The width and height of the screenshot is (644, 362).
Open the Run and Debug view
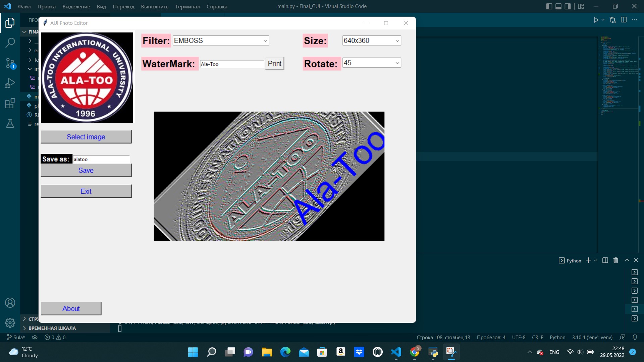pos(10,83)
